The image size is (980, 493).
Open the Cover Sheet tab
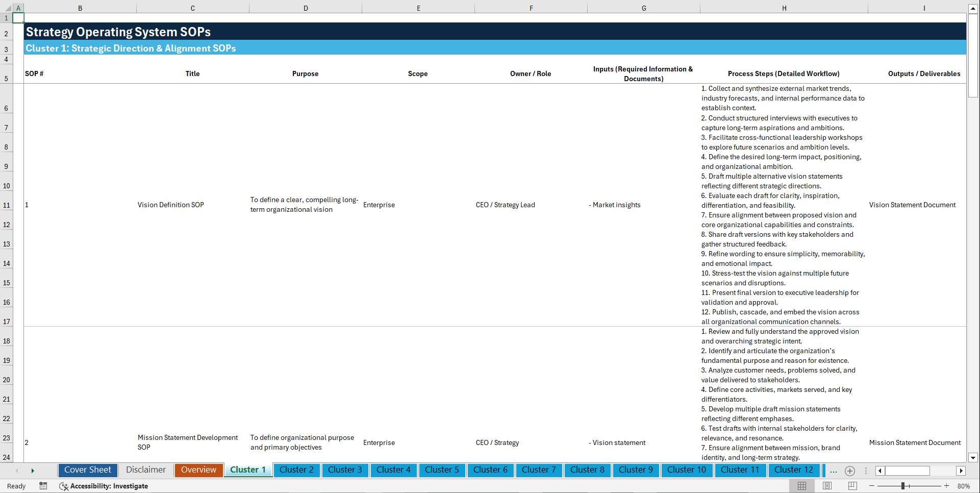(x=88, y=470)
